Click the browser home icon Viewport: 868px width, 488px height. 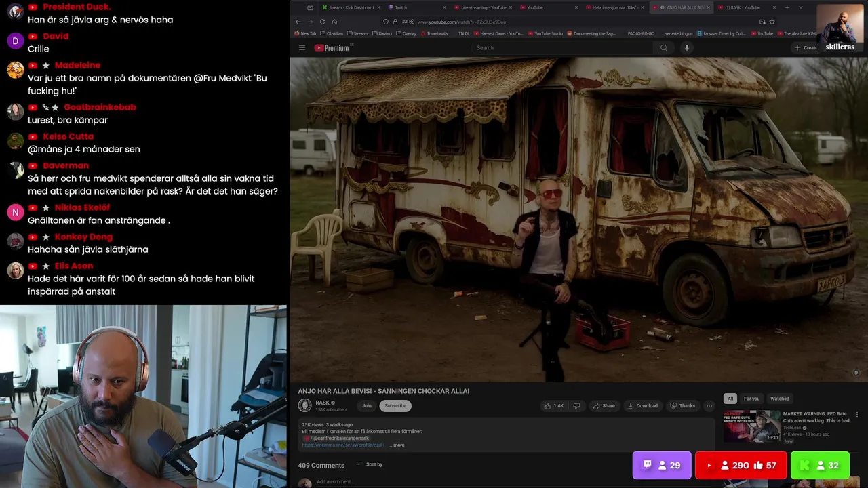[334, 22]
